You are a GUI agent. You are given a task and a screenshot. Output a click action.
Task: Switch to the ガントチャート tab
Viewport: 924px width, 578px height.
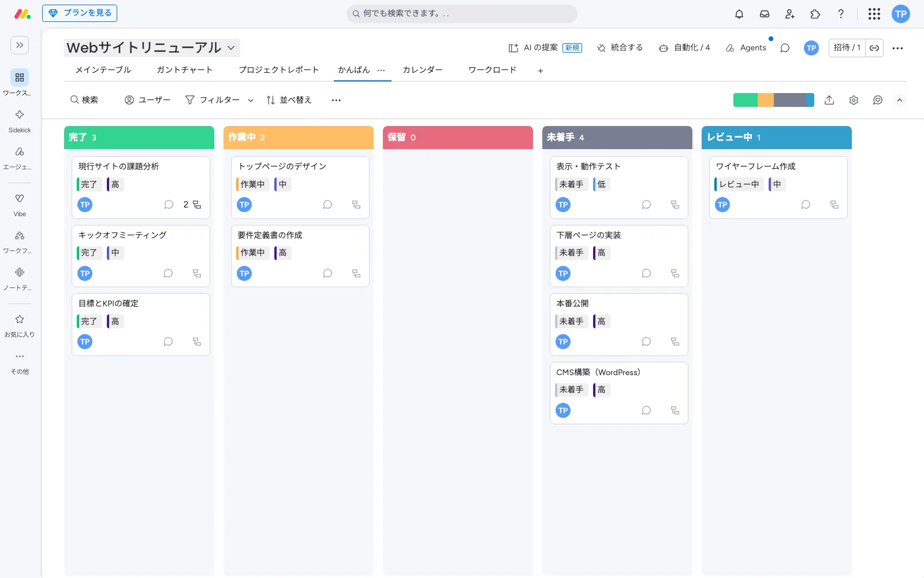click(185, 70)
